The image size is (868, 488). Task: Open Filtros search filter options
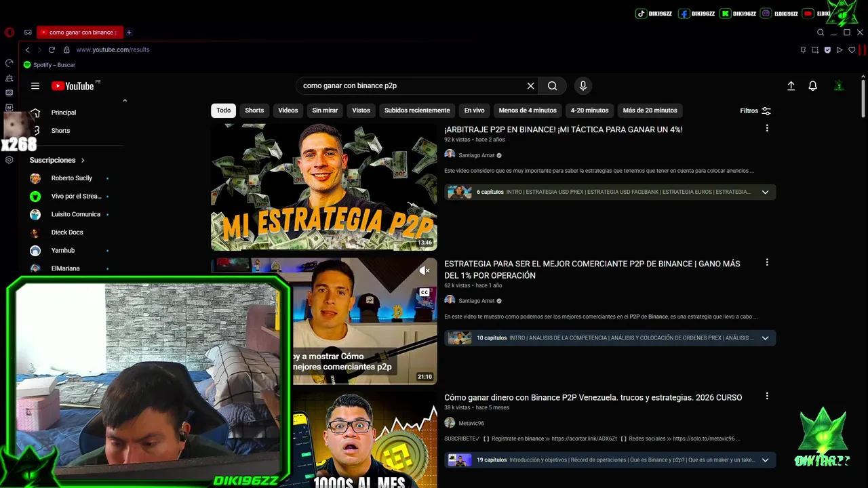(x=755, y=110)
